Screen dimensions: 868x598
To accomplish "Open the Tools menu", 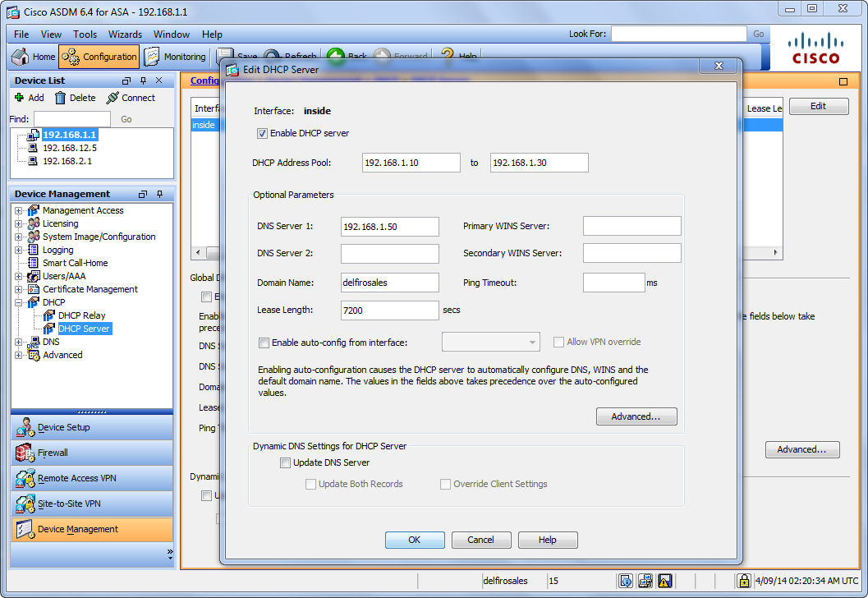I will [85, 34].
